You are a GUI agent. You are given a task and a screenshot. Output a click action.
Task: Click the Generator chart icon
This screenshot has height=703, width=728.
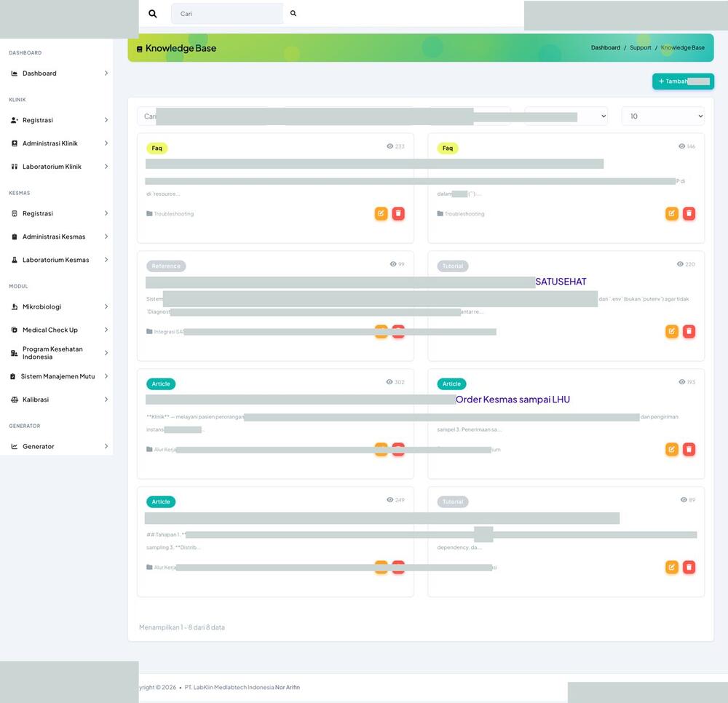[15, 446]
